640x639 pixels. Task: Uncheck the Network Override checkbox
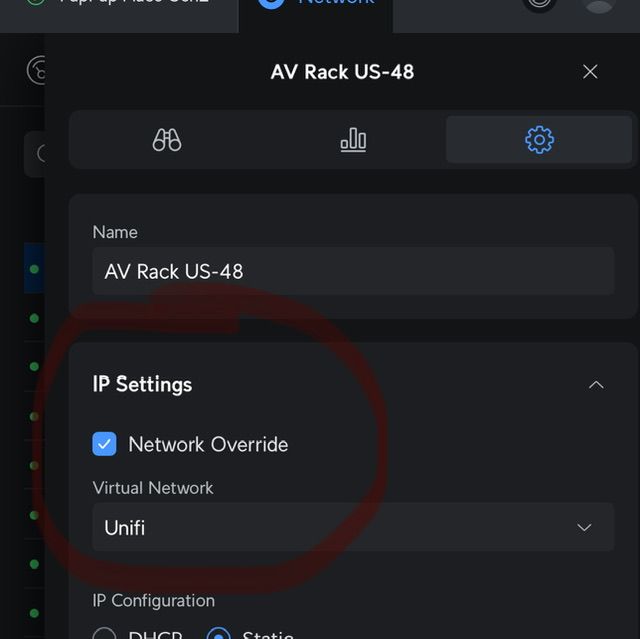[x=105, y=444]
